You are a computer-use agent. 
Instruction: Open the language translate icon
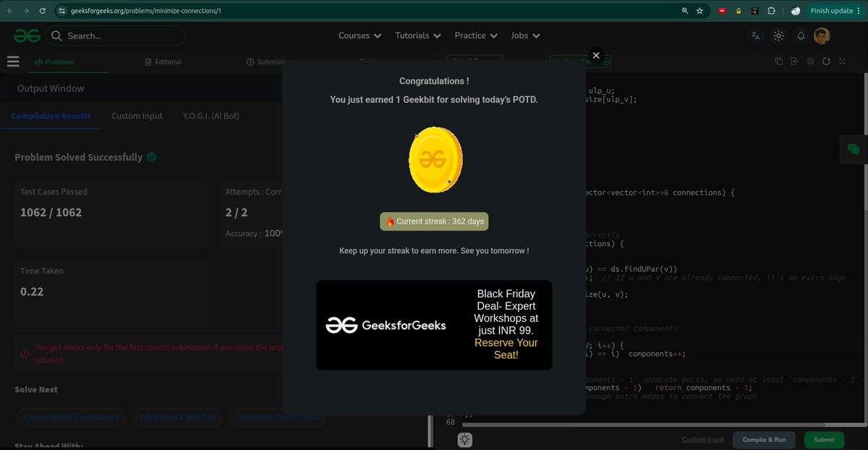[x=755, y=35]
